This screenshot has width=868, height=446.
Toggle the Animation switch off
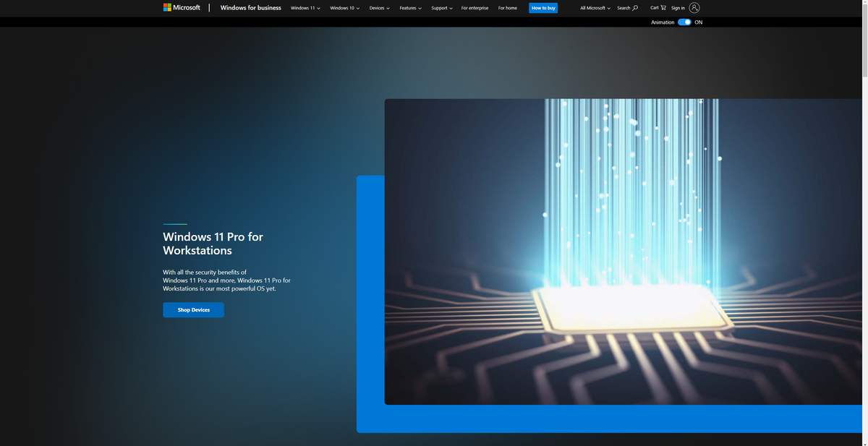click(684, 22)
